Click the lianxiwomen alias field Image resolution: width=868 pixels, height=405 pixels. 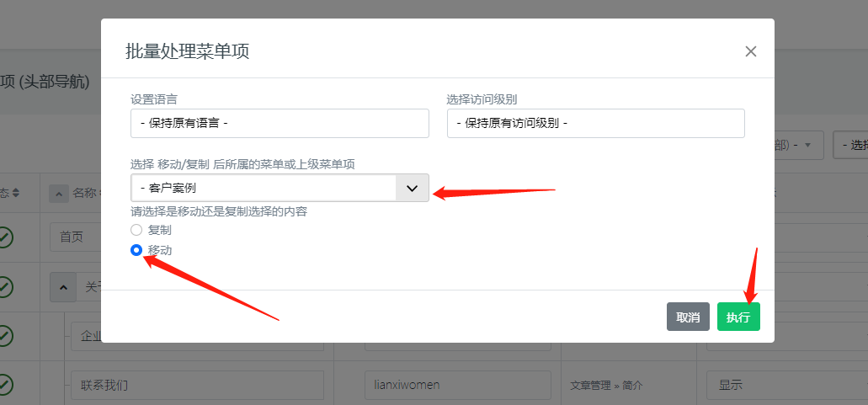(457, 386)
